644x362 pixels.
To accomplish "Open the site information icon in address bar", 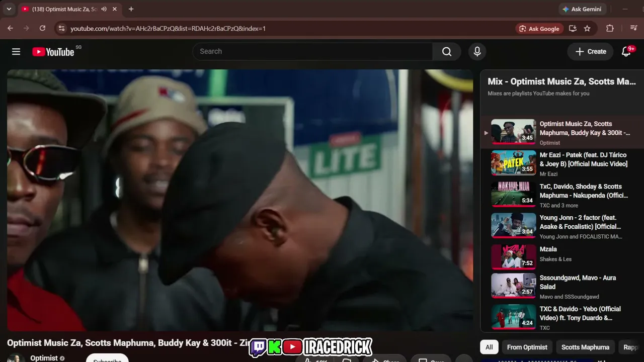I will point(61,29).
